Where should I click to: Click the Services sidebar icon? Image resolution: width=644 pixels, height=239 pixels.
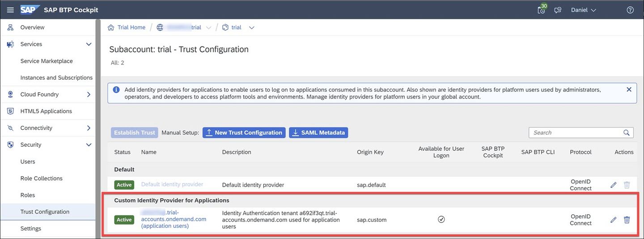pyautogui.click(x=10, y=44)
